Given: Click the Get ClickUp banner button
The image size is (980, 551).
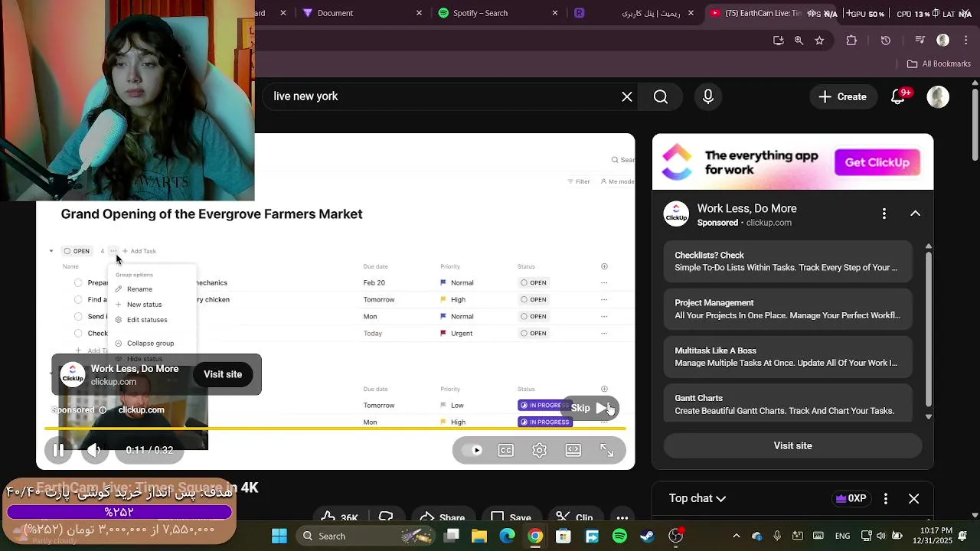Looking at the screenshot, I should pos(877,162).
